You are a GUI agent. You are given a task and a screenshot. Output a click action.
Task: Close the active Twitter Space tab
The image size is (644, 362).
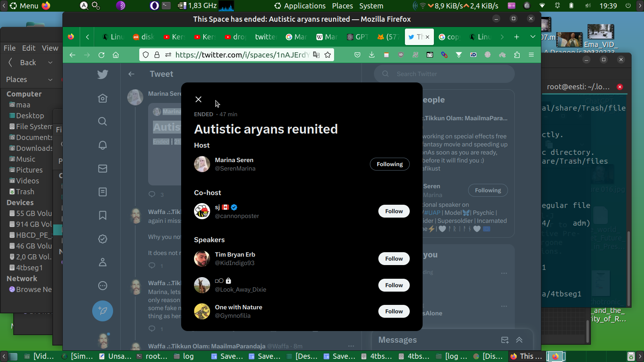[427, 37]
